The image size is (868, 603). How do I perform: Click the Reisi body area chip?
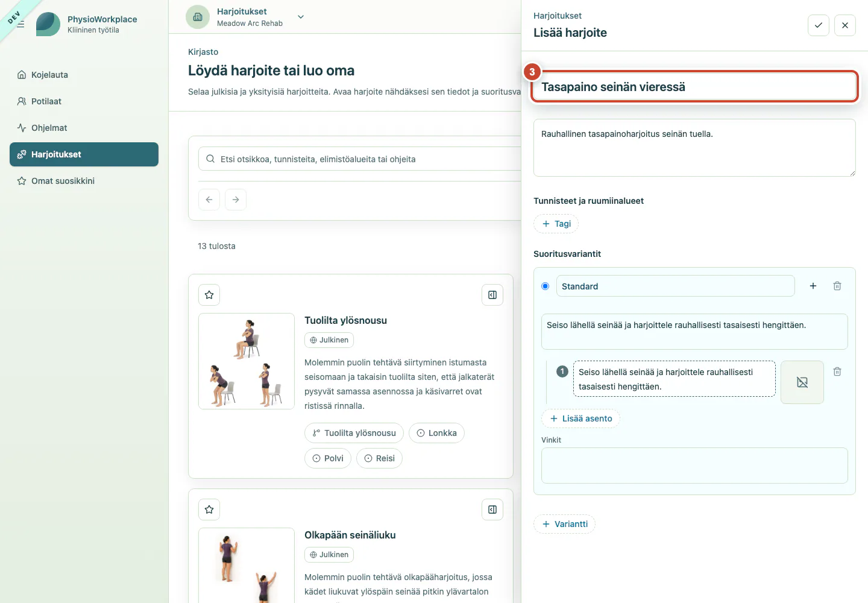[379, 458]
